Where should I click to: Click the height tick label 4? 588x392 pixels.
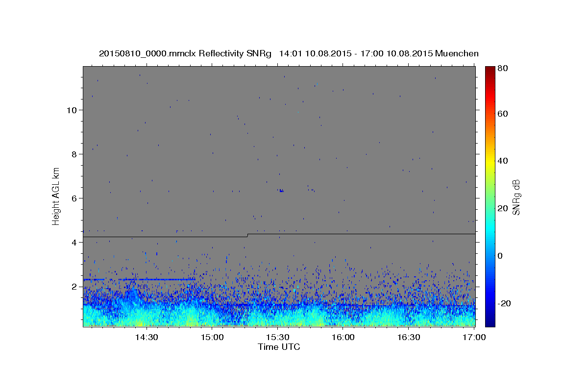[74, 242]
